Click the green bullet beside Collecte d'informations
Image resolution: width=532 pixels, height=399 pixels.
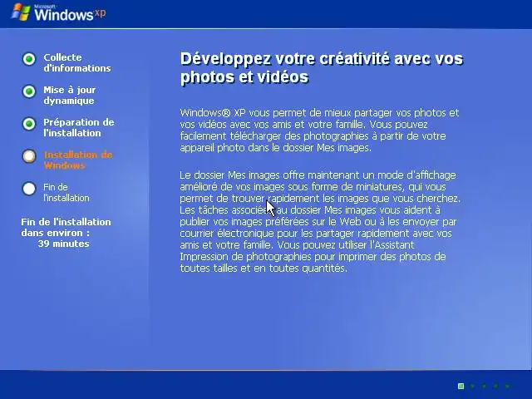tap(29, 59)
